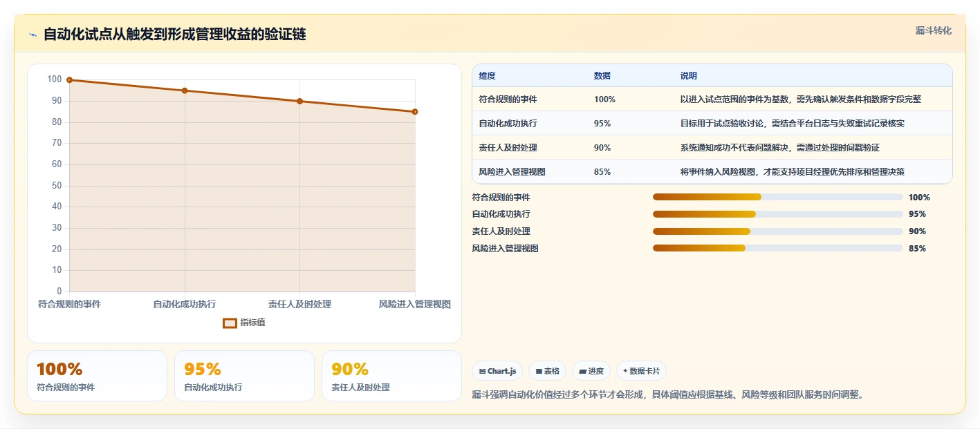Select the 表格 tag chip

547,371
